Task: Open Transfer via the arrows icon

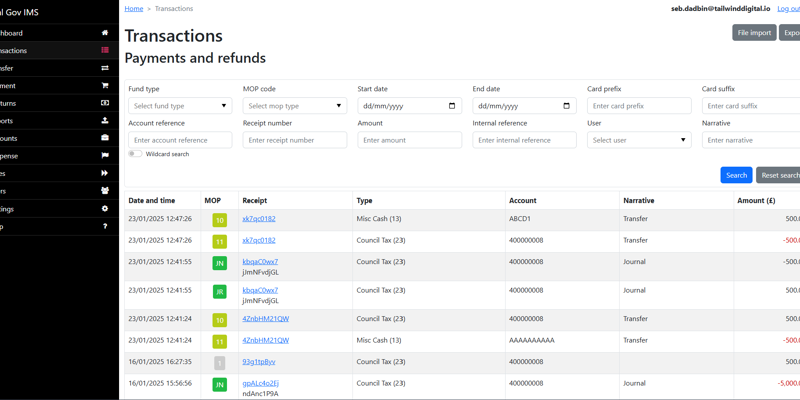Action: (x=104, y=68)
